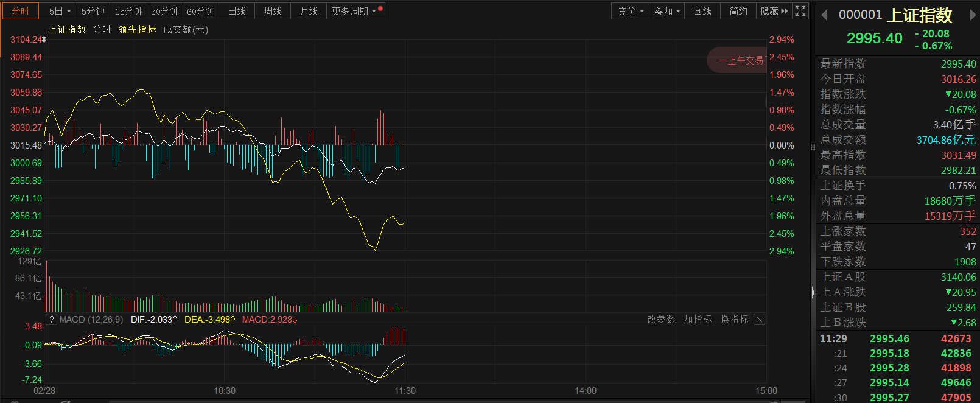Click 换指标 to change indicator
This screenshot has height=403, width=980.
pyautogui.click(x=734, y=320)
